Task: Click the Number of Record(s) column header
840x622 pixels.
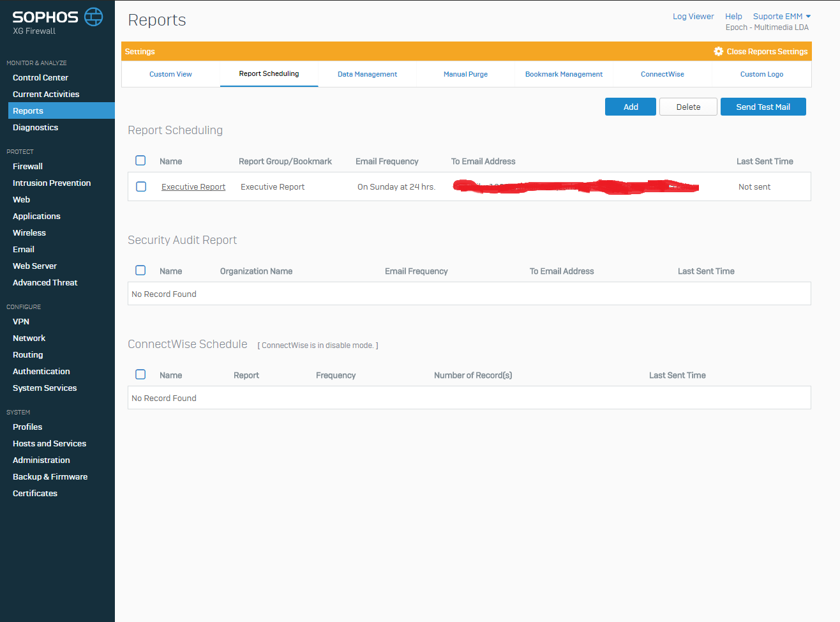Action: click(473, 375)
